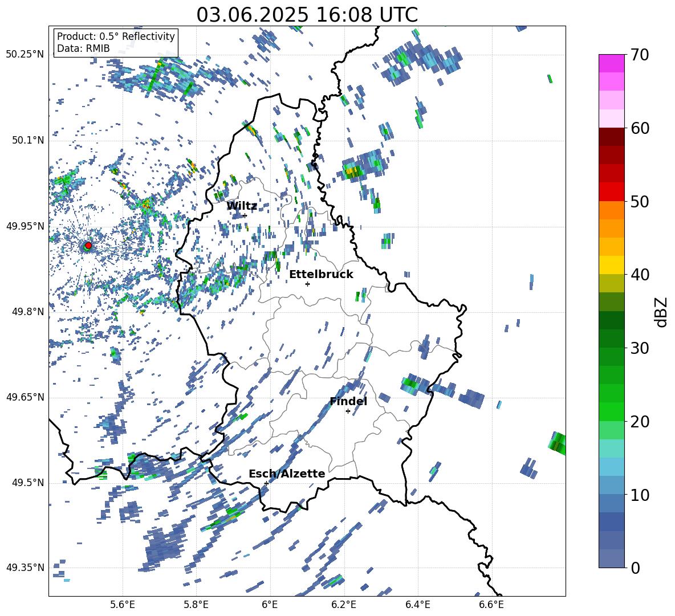Click the Ettelbruck city label
Screen dimensions: 675x616
321,275
